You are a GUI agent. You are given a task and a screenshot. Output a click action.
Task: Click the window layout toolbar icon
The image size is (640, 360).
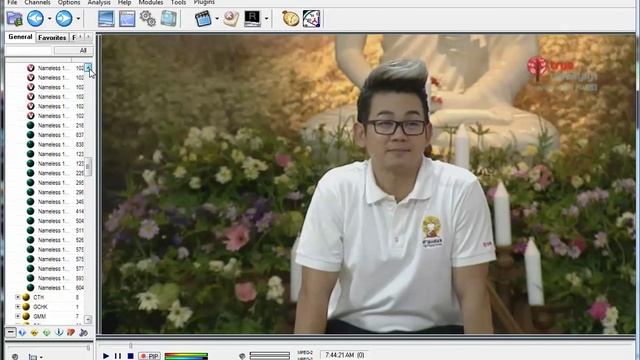click(127, 19)
